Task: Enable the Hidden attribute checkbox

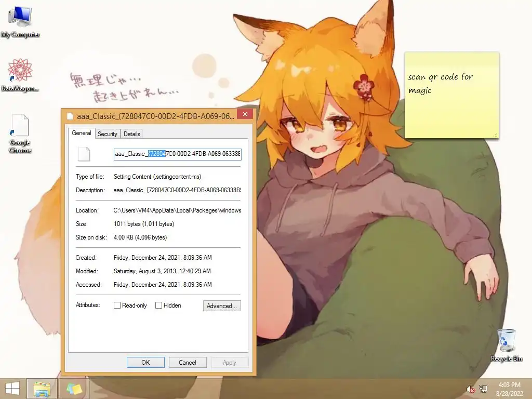Action: [x=158, y=305]
